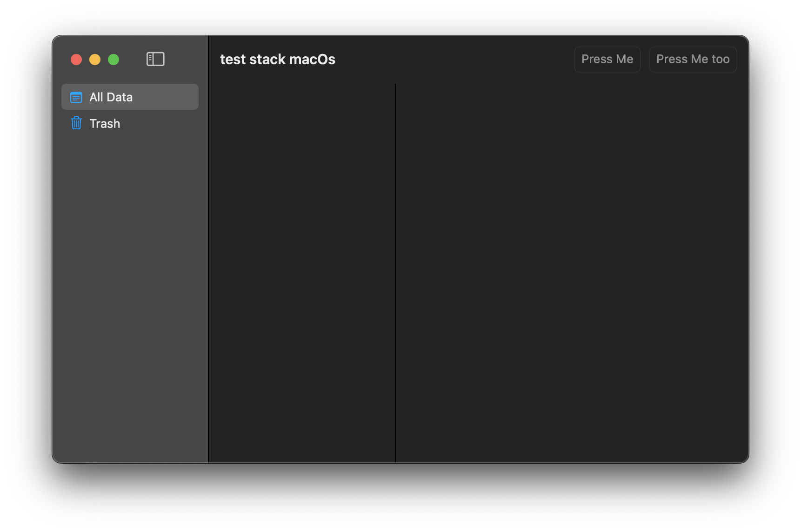The height and width of the screenshot is (532, 801).
Task: Minimize the window with the yellow button
Action: click(x=95, y=60)
